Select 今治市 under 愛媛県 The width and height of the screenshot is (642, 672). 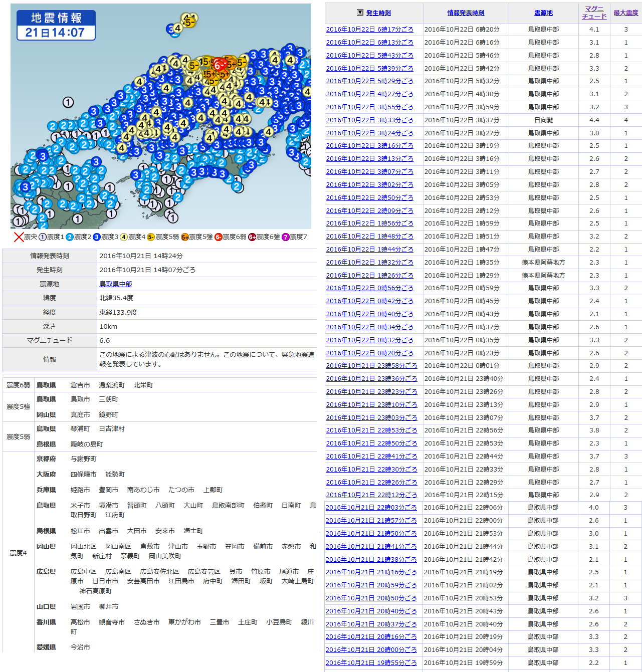click(80, 647)
